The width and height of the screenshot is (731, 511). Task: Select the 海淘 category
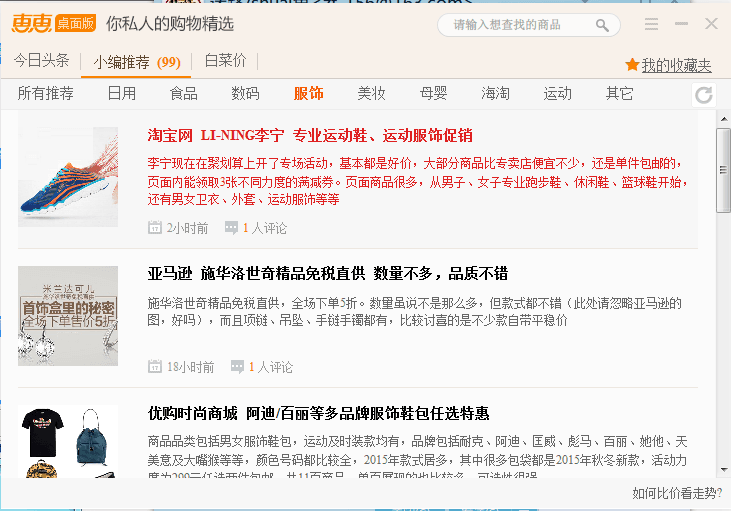[495, 94]
